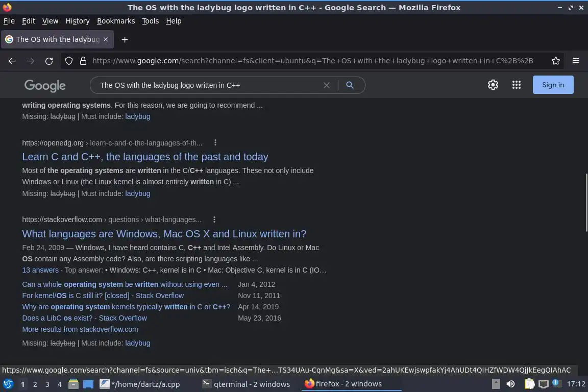Open 'Learn C and C++, the languages' result
Viewport: 588px width, 392px height.
click(145, 157)
